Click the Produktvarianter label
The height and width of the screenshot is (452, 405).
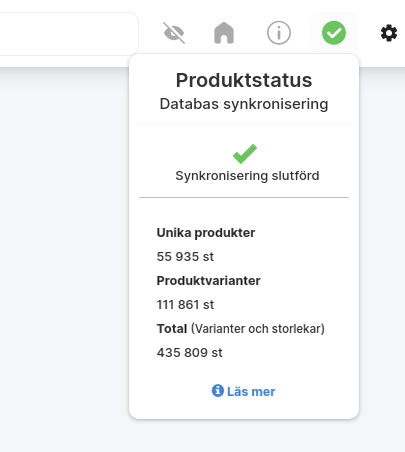[208, 281]
